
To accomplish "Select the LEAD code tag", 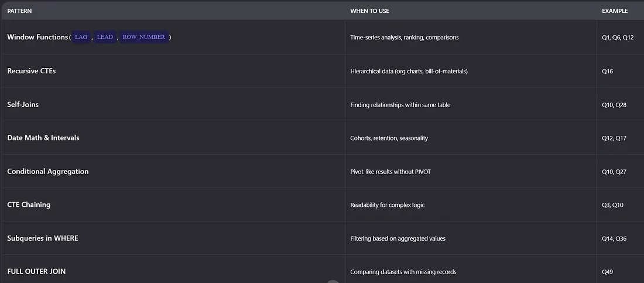I will 105,37.
